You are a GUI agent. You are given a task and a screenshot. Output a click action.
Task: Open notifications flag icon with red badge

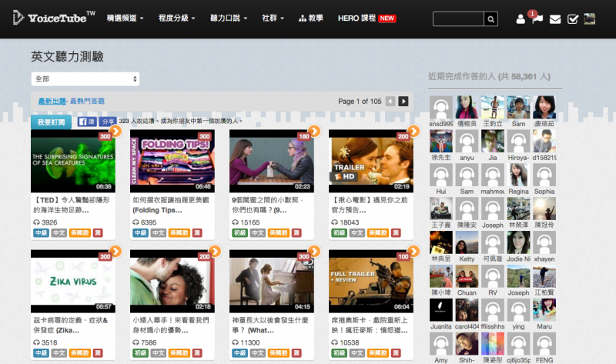point(537,19)
